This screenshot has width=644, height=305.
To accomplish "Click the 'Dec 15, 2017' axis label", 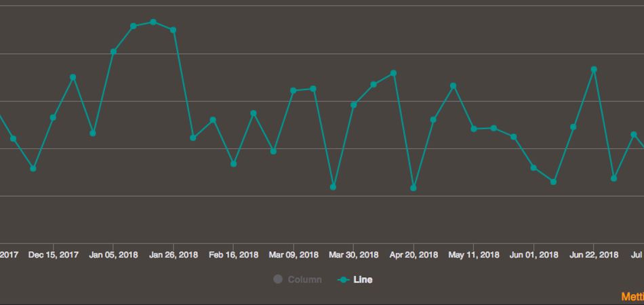I will pos(54,256).
